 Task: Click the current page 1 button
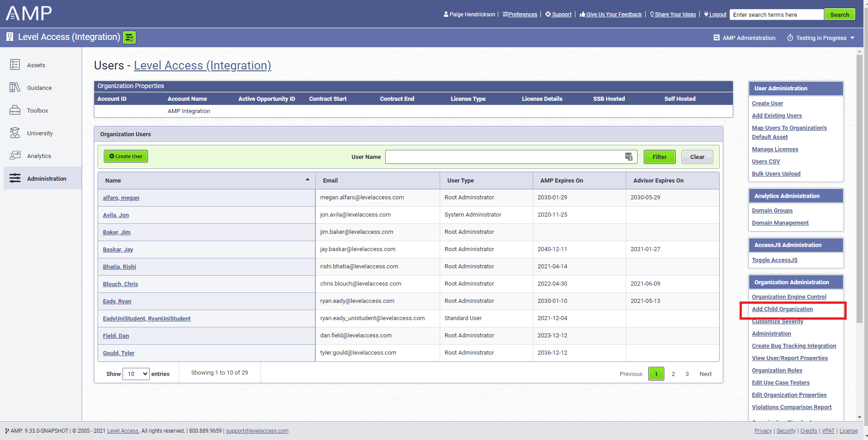click(x=656, y=374)
